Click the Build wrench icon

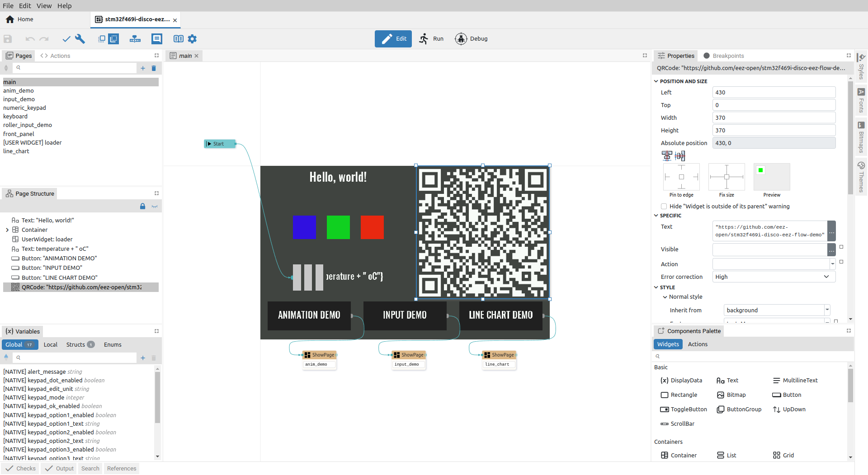pos(80,39)
